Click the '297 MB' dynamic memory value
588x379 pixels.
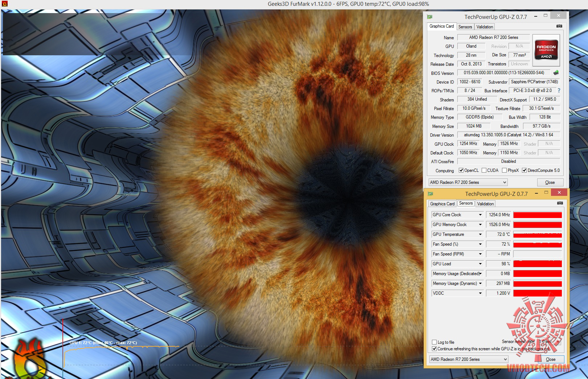point(499,283)
